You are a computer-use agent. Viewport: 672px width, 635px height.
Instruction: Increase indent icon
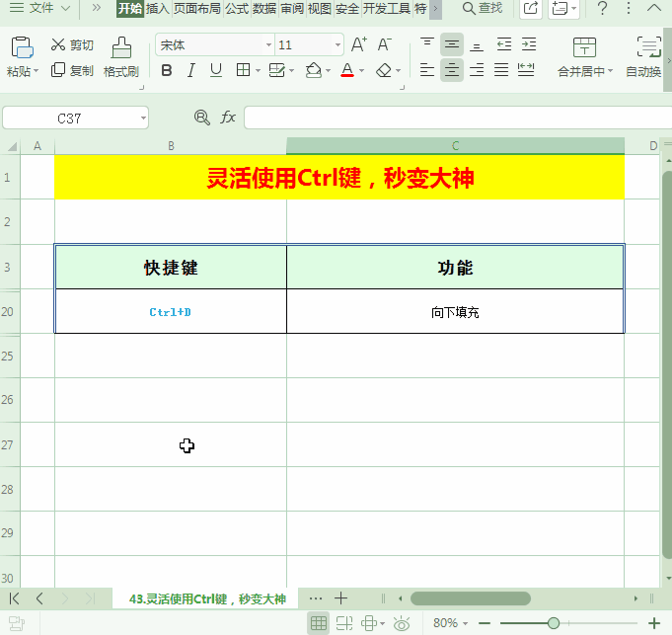pyautogui.click(x=529, y=44)
